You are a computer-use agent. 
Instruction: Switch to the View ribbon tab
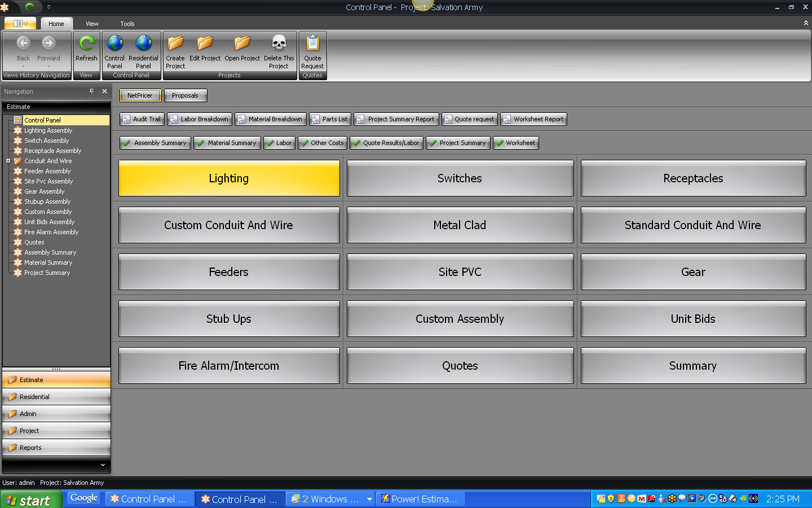pos(91,24)
